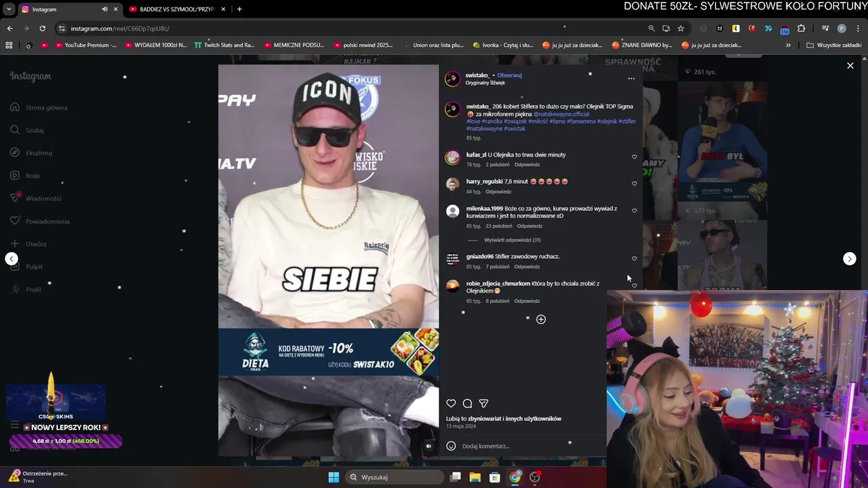This screenshot has height=488, width=868.
Task: Open the media control icon in toolbar
Action: coord(825,28)
